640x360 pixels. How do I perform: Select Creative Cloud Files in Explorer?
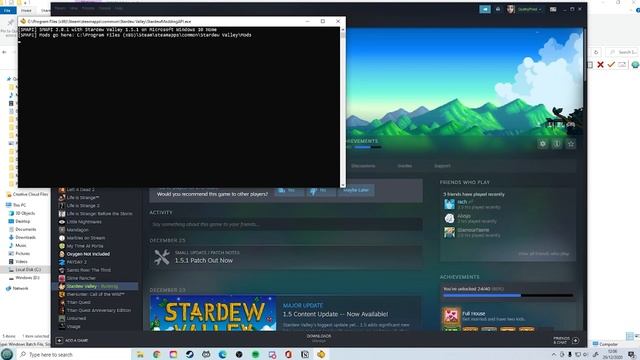30,194
